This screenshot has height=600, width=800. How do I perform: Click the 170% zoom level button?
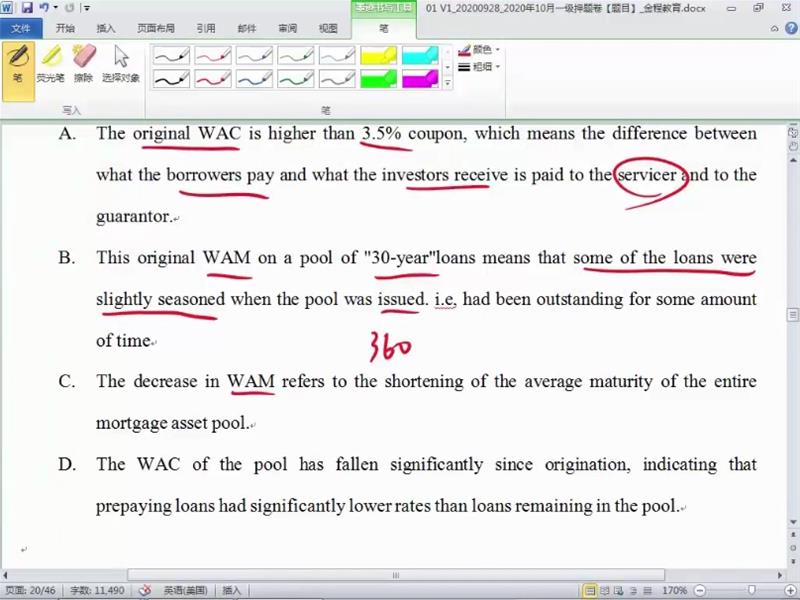[x=674, y=591]
